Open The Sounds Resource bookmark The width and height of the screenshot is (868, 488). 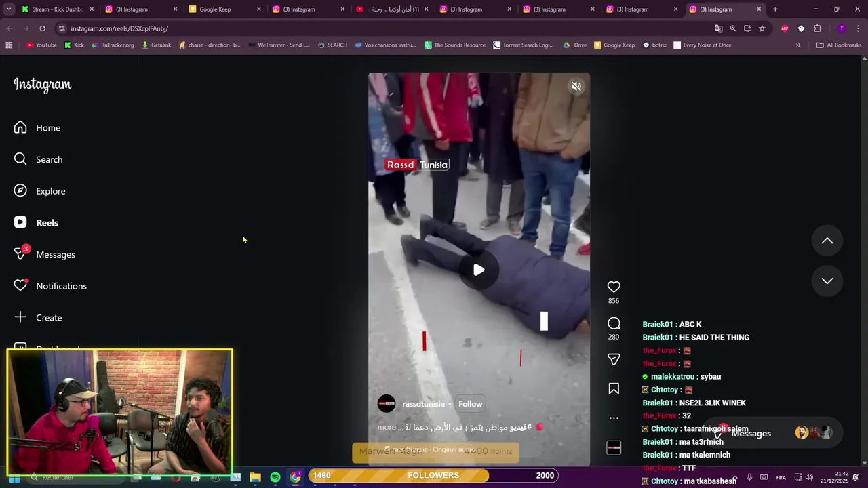click(455, 45)
